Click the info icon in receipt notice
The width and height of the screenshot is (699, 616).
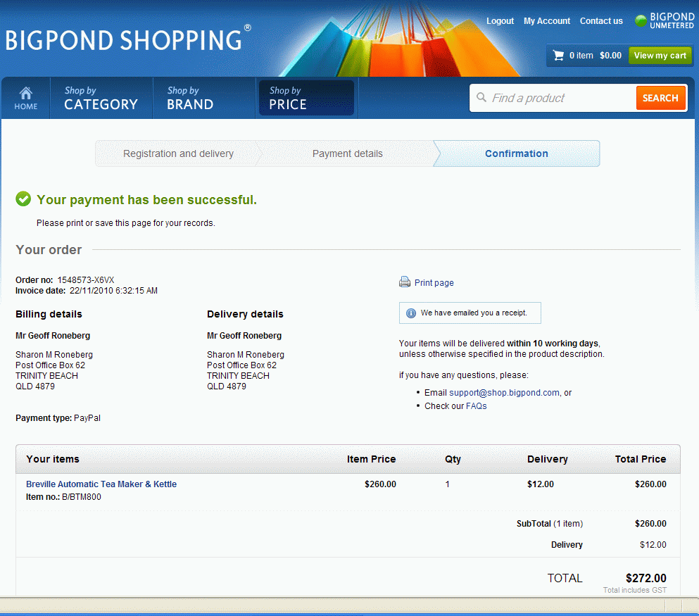411,313
